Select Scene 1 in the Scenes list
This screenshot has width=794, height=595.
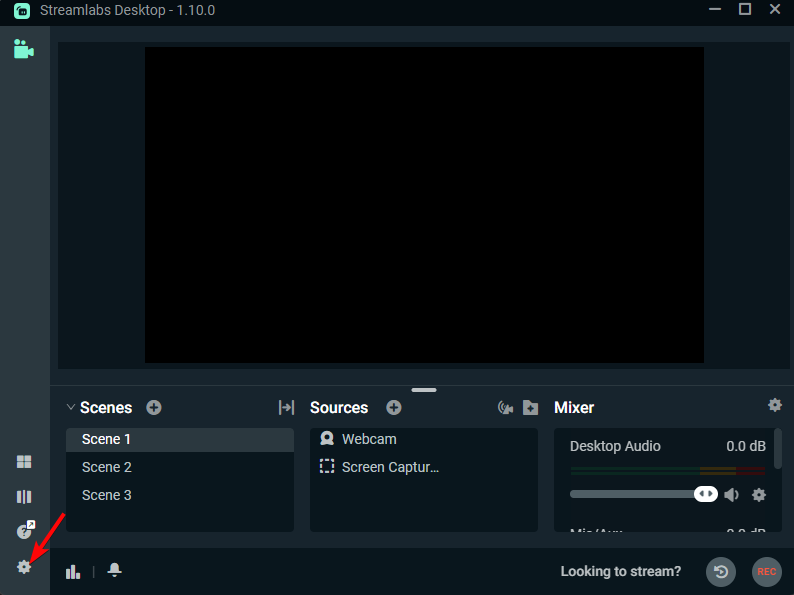pos(180,440)
